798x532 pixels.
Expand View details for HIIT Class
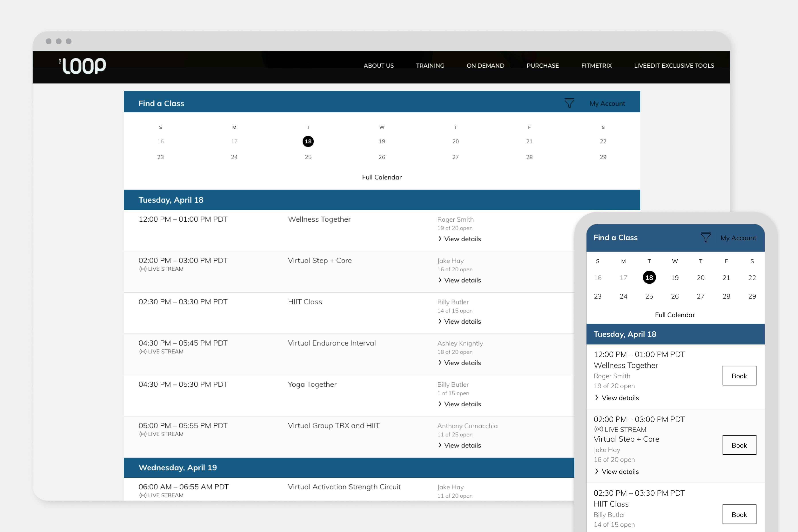click(459, 321)
